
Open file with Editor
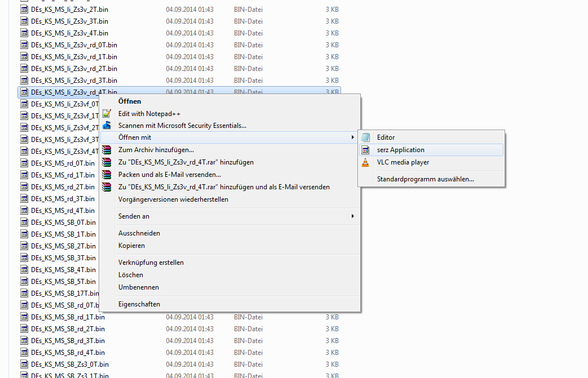coord(386,137)
